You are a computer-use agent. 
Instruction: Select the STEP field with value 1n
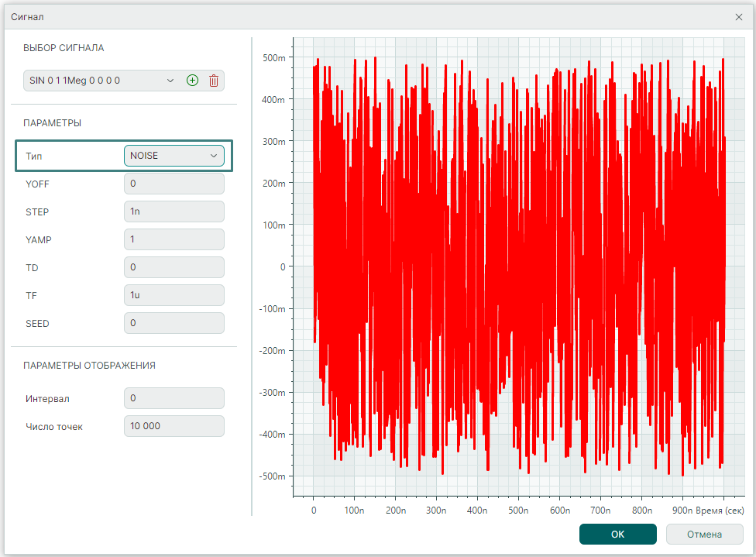174,211
